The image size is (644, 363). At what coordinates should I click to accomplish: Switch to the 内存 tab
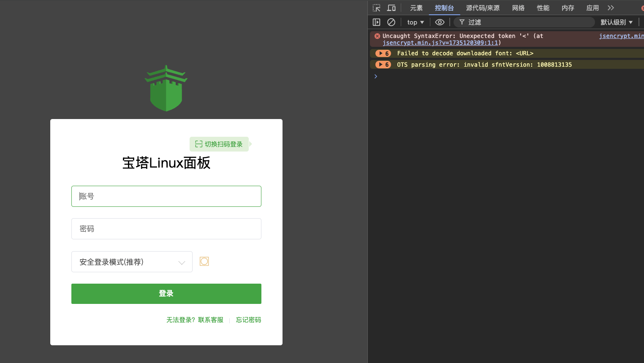click(x=568, y=8)
